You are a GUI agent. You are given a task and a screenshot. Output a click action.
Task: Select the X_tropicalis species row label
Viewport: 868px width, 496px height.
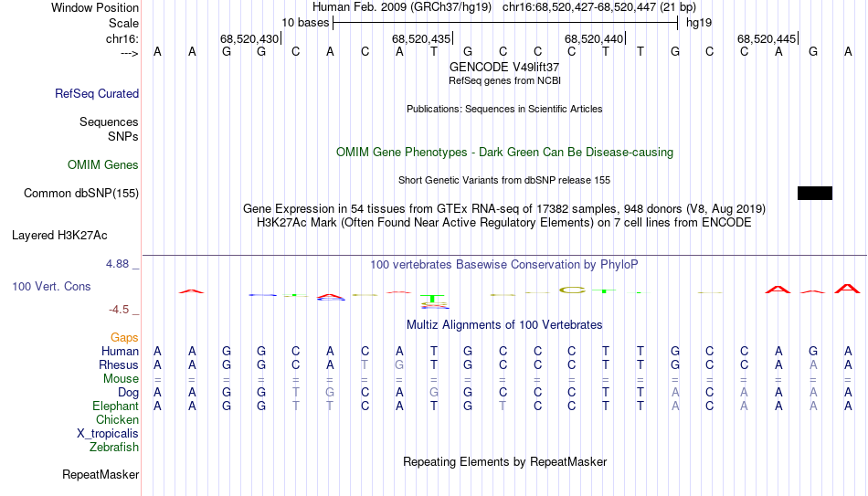[x=108, y=434]
